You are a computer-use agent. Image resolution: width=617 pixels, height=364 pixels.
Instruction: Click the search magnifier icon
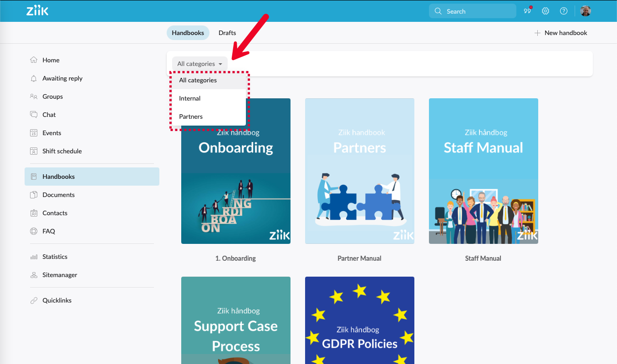coord(438,11)
